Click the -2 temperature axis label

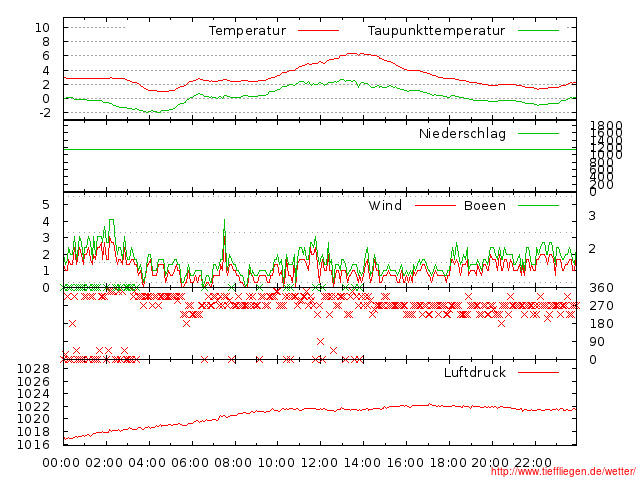click(x=45, y=113)
